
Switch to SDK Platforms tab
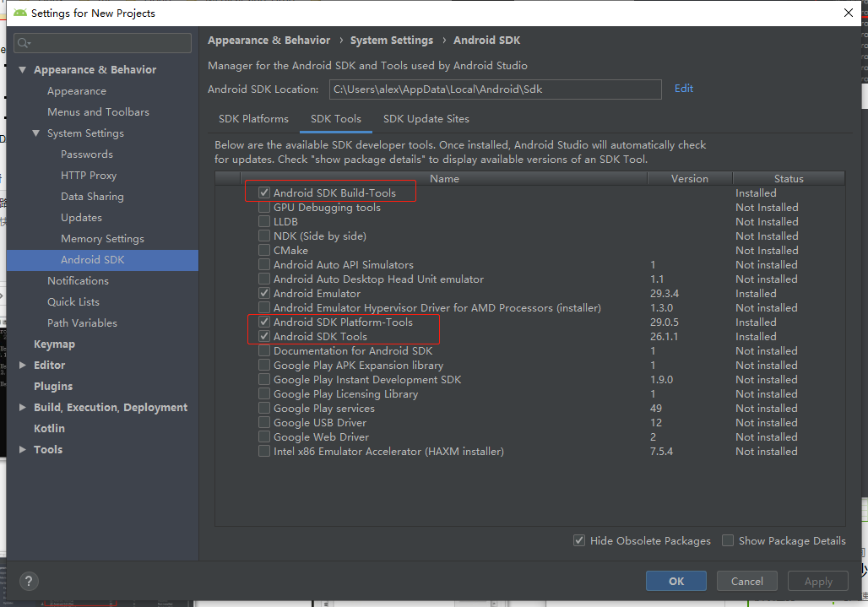[x=253, y=119]
